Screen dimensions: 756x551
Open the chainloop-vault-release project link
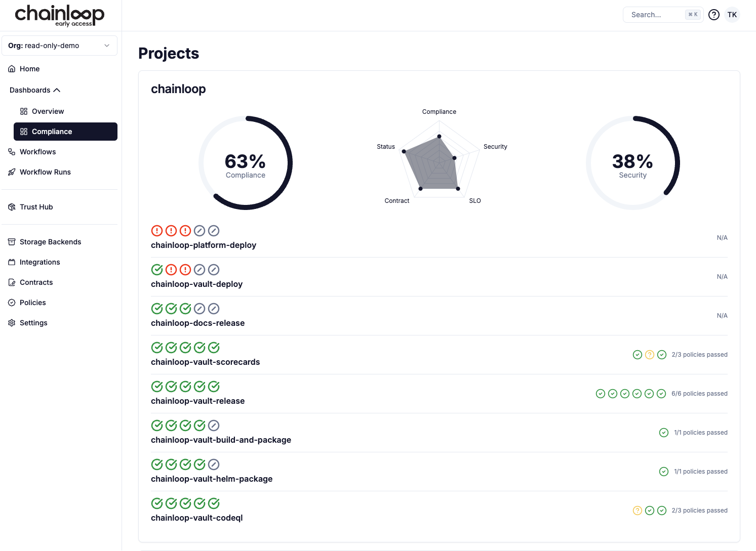pyautogui.click(x=197, y=401)
